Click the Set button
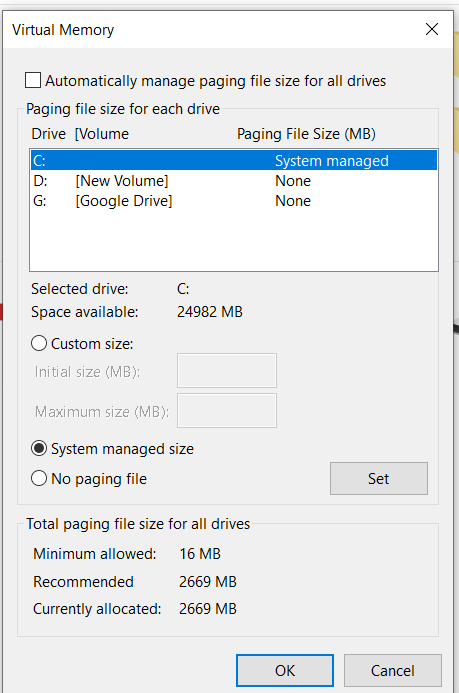The height and width of the screenshot is (693, 459). [x=379, y=478]
